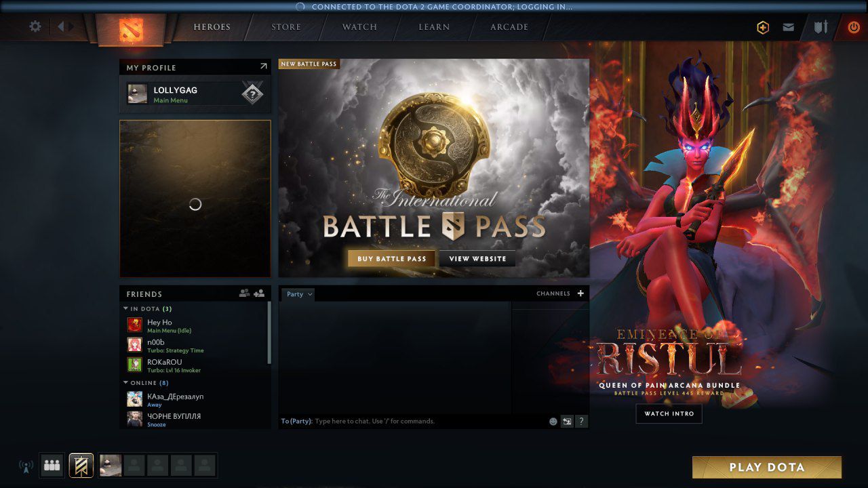
Task: Click the friends list scrollbar
Action: (269, 333)
